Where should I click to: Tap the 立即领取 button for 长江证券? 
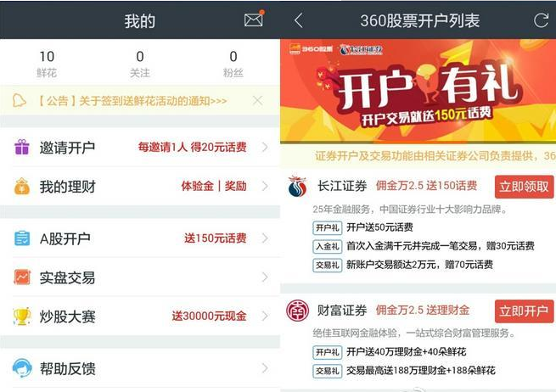[524, 187]
